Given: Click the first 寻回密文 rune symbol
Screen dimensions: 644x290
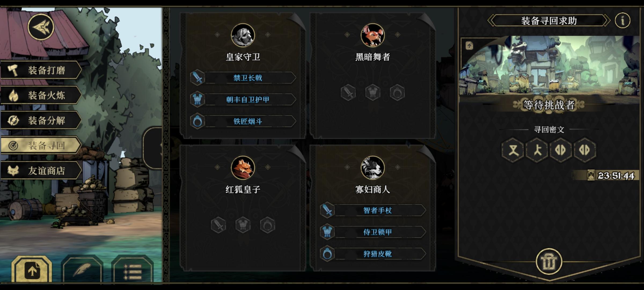Looking at the screenshot, I should point(513,150).
